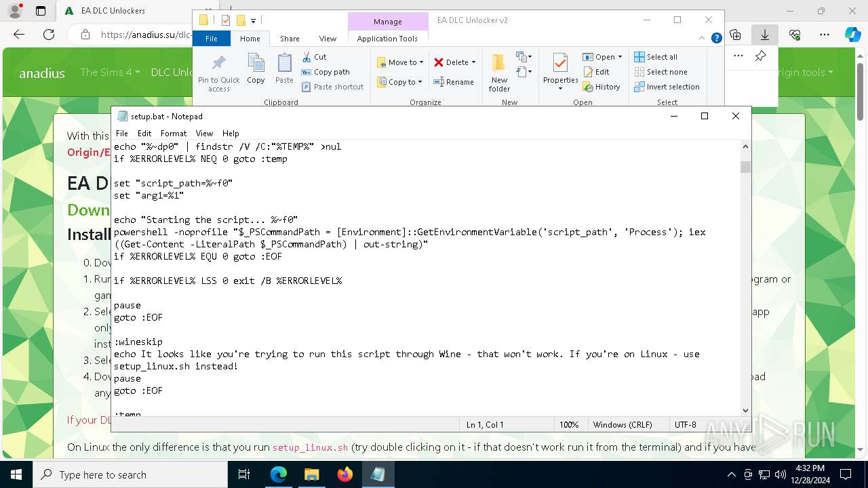Show hidden system tray icons chevron

(x=731, y=474)
